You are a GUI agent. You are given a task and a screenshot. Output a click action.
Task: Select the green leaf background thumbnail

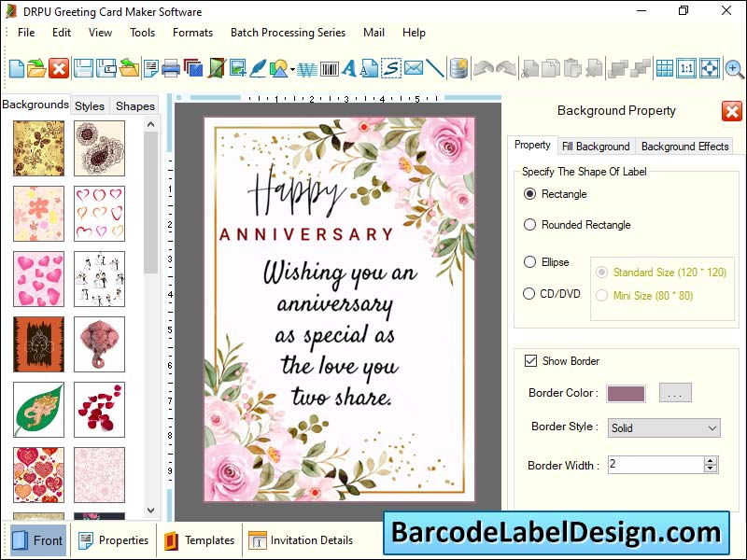[x=36, y=409]
